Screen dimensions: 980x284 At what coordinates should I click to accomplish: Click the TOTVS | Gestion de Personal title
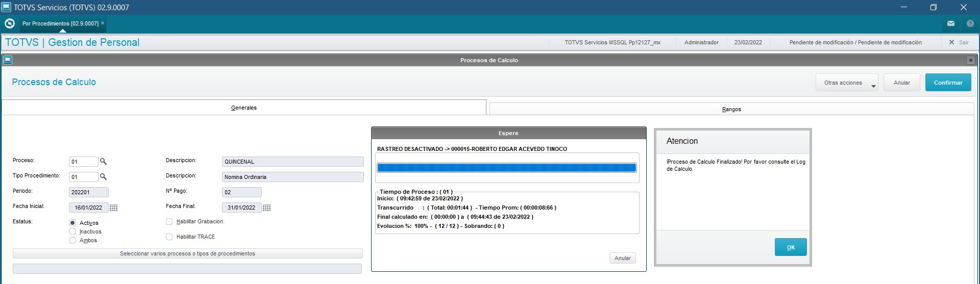(72, 42)
